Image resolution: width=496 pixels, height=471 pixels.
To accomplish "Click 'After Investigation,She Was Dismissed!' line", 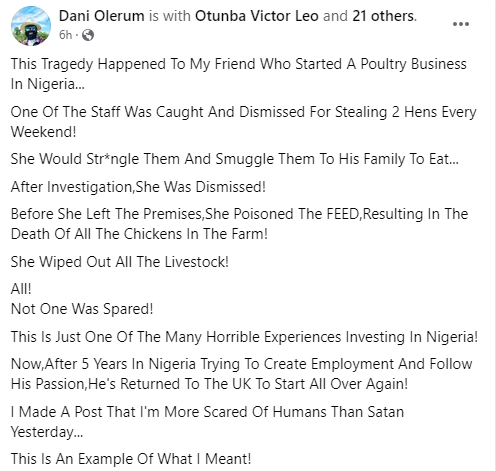I will [x=138, y=187].
